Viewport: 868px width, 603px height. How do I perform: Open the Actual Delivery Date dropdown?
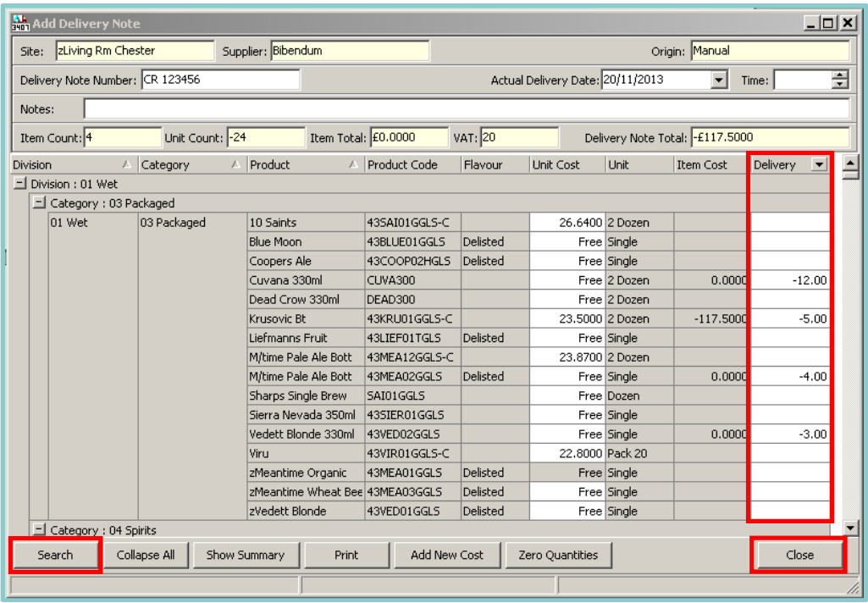(x=719, y=80)
